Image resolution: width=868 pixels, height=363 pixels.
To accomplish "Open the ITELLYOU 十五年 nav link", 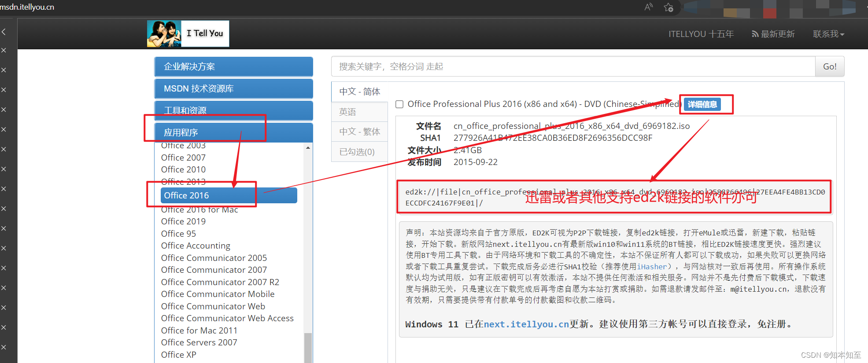I will [x=701, y=34].
